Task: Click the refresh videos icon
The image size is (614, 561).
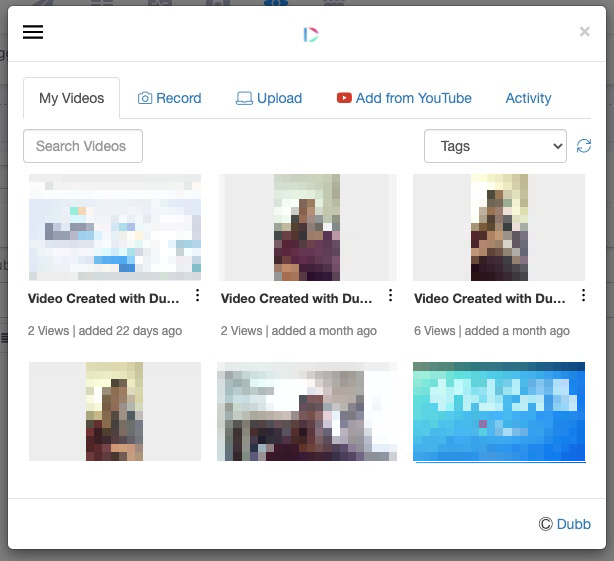Action: (x=584, y=146)
